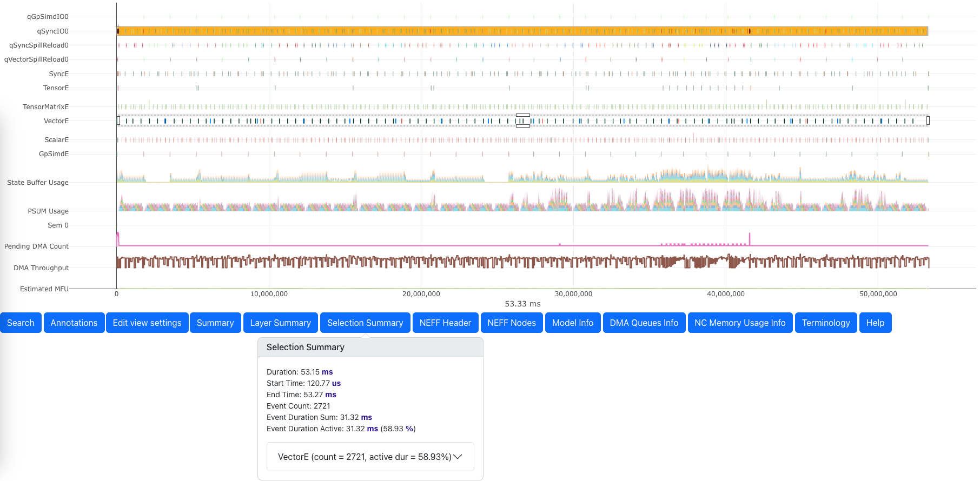
Task: Open Edit view settings
Action: (x=147, y=323)
